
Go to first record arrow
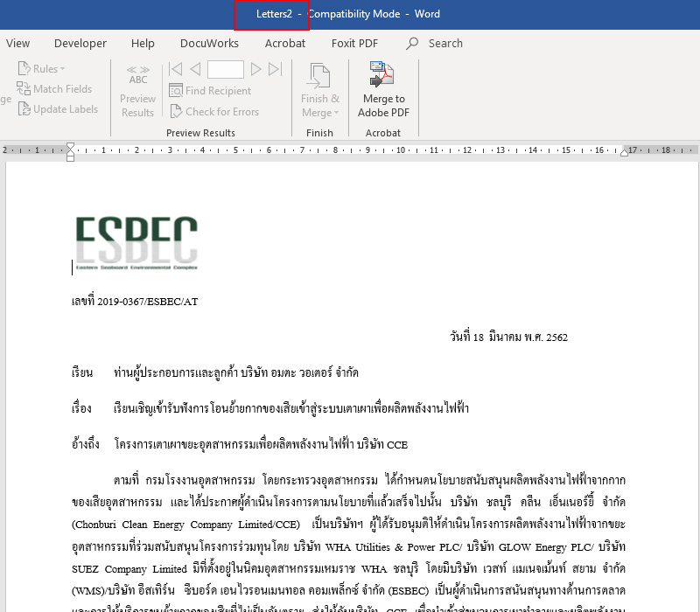(176, 69)
